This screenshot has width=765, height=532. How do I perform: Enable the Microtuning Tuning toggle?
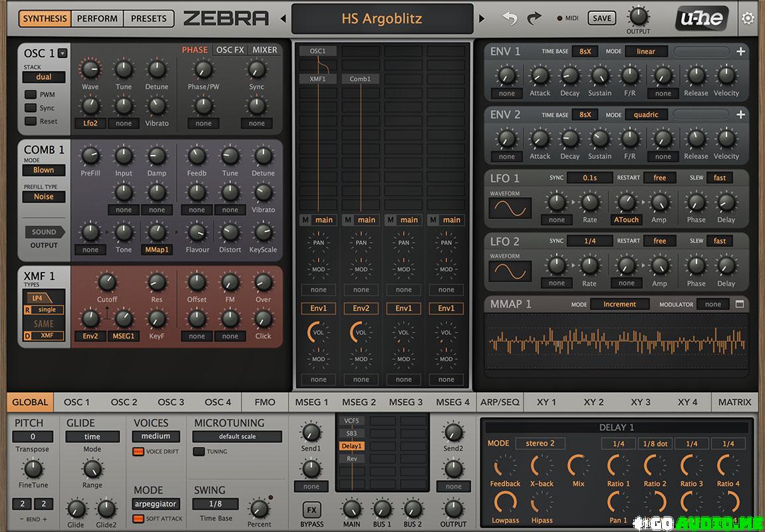point(199,452)
